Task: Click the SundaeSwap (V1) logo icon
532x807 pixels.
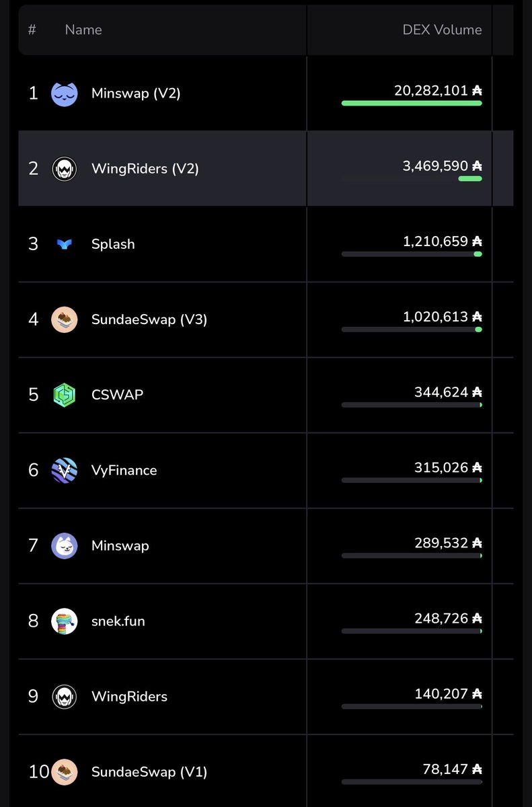Action: pos(65,771)
